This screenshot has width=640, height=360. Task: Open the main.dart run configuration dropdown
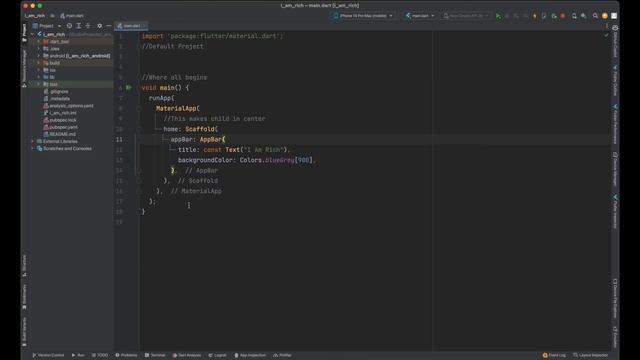[x=420, y=16]
